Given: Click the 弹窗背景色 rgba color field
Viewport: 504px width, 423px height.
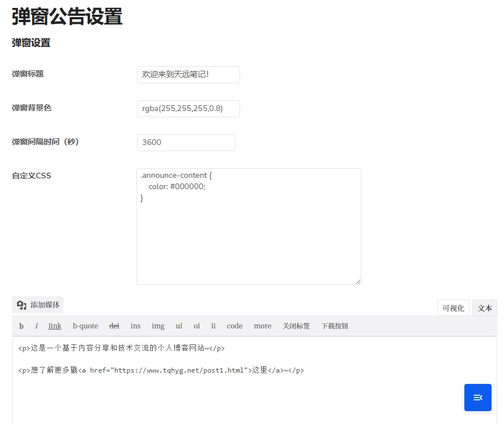Looking at the screenshot, I should click(x=188, y=109).
